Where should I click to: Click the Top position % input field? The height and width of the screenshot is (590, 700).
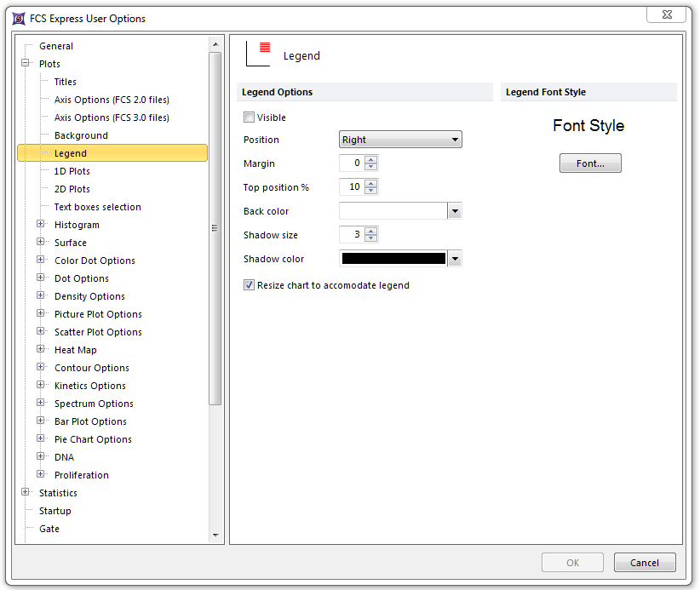351,187
